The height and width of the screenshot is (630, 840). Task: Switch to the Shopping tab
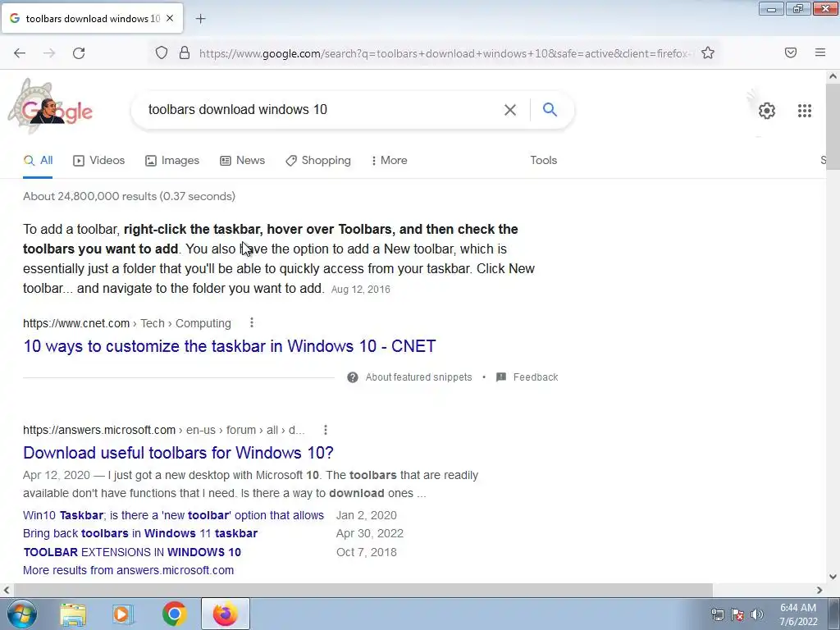pos(318,160)
